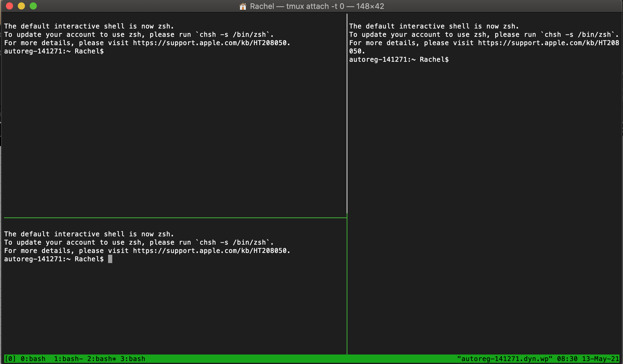This screenshot has width=623, height=364.
Task: Switch to tmux window 0:bash
Action: (x=33, y=359)
